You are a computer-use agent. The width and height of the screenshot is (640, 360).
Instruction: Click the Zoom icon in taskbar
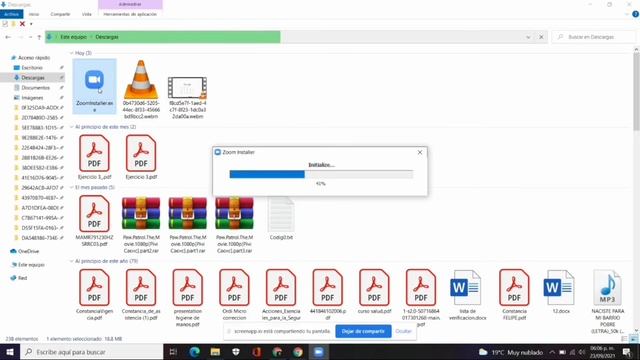tap(319, 352)
